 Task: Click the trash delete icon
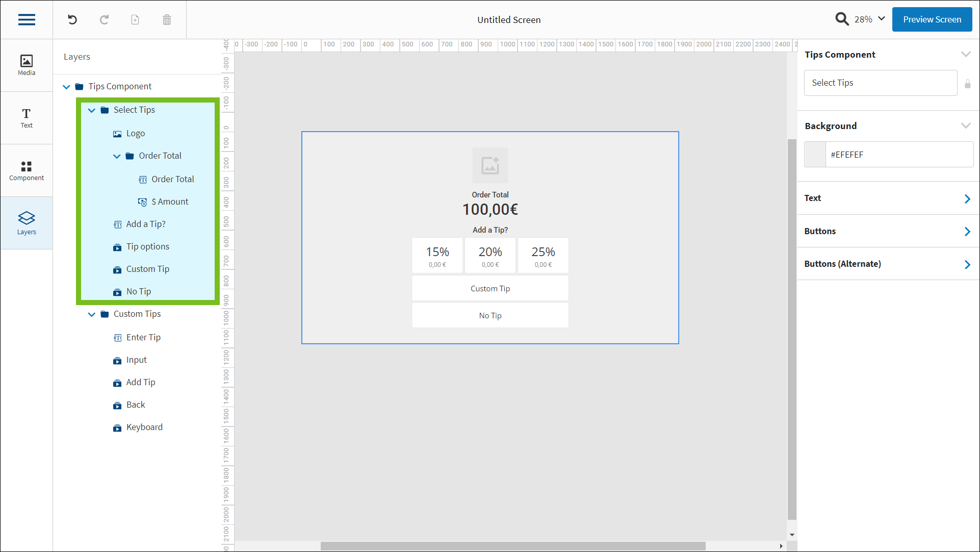pyautogui.click(x=167, y=19)
